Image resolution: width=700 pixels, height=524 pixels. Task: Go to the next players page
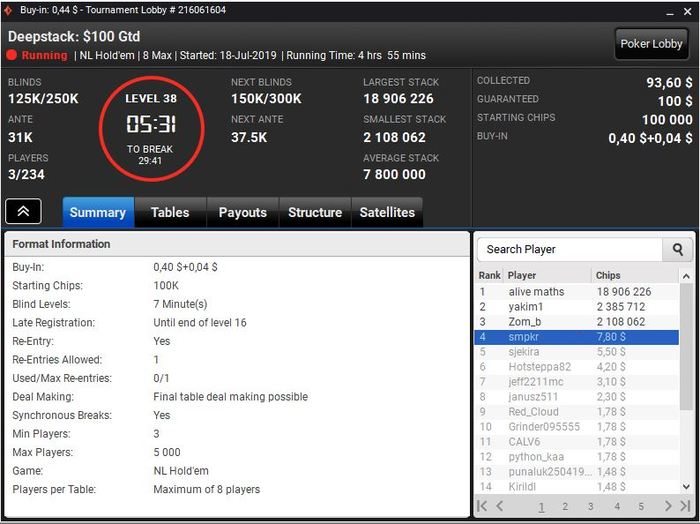pos(668,506)
